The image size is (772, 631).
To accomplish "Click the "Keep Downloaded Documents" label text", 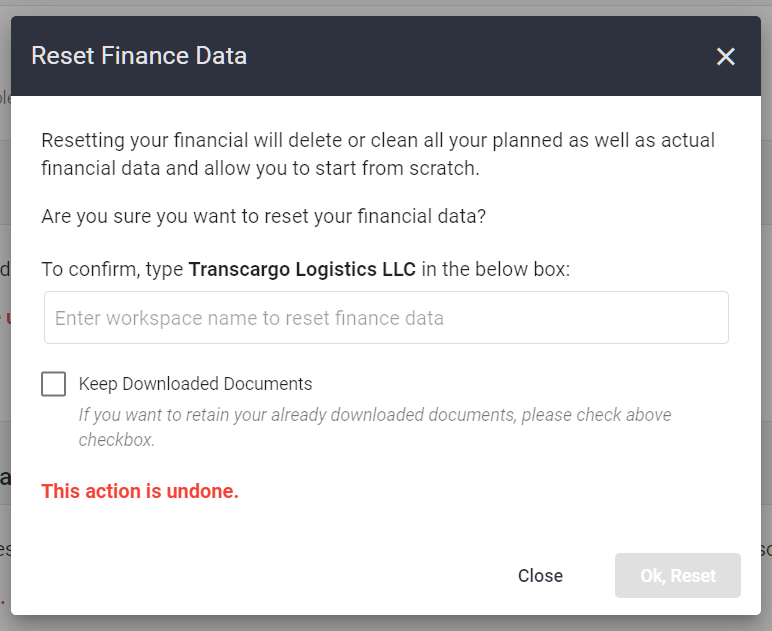I will click(x=195, y=384).
